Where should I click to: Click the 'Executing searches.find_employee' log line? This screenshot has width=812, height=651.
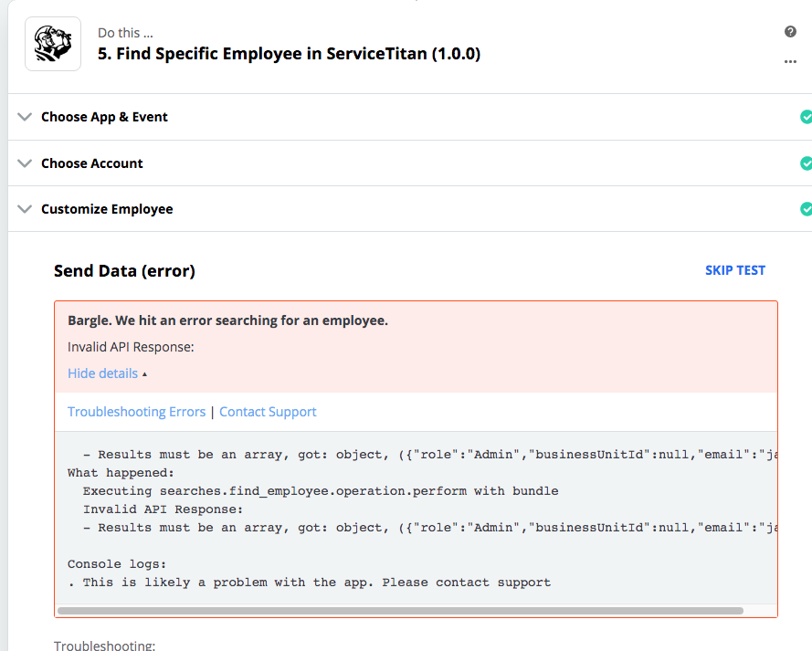tap(321, 491)
